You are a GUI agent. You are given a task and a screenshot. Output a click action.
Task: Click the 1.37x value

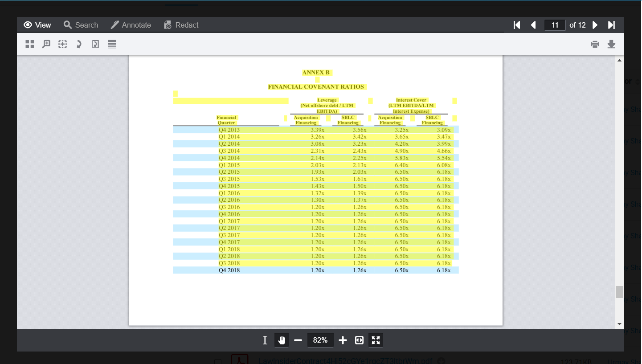point(360,200)
